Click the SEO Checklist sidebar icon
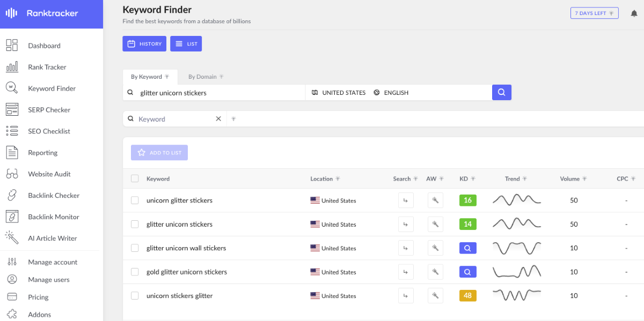Screen dimensions: 644x321 coord(12,131)
